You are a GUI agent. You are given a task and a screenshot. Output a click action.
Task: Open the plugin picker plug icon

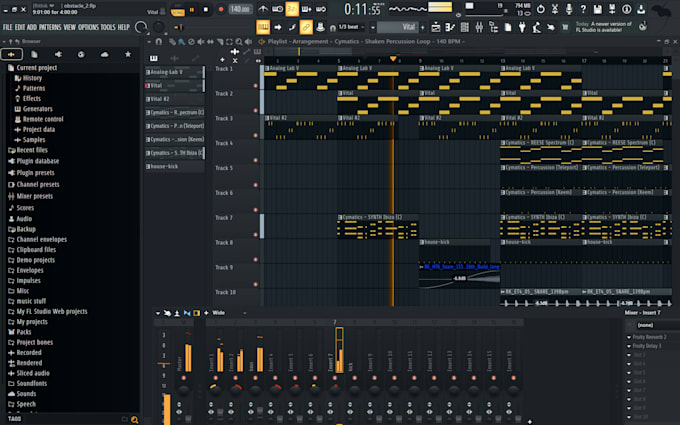click(522, 27)
